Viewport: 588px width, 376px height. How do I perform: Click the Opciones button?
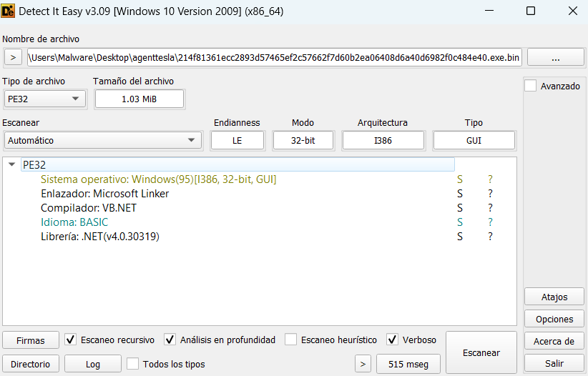click(x=554, y=319)
